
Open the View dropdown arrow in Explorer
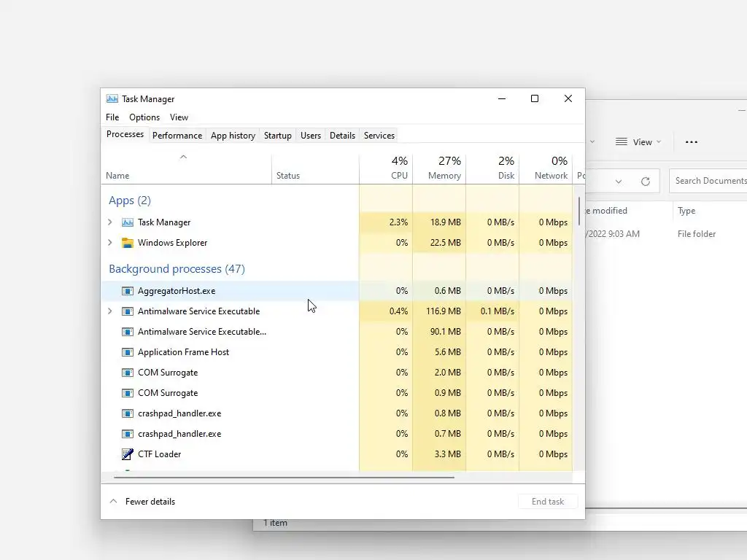point(659,142)
